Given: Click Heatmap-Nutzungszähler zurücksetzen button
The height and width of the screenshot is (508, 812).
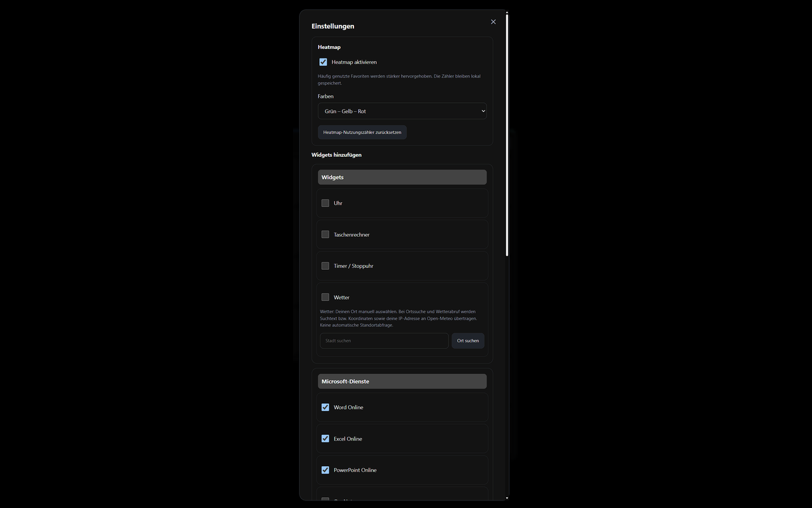Looking at the screenshot, I should click(362, 132).
